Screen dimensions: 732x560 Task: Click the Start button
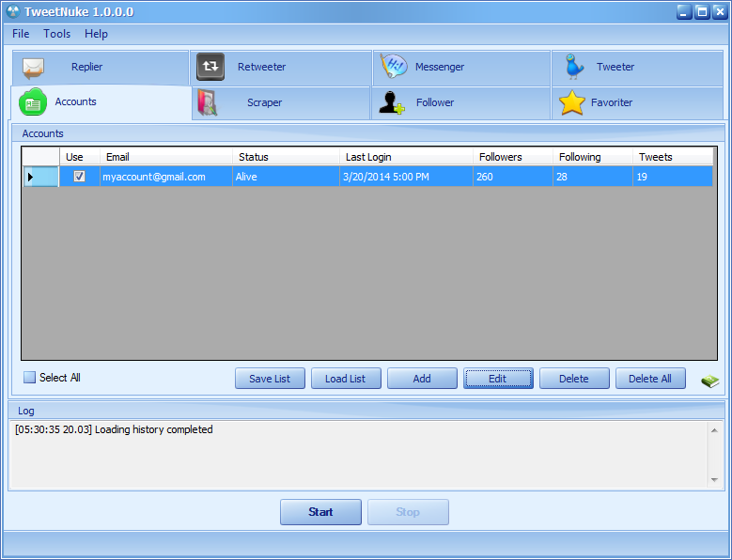click(x=320, y=512)
